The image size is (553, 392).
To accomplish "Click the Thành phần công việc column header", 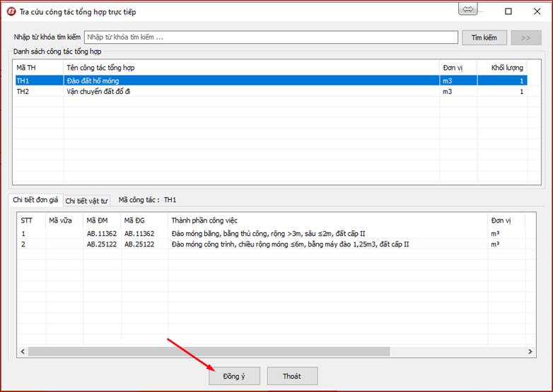I will click(327, 220).
